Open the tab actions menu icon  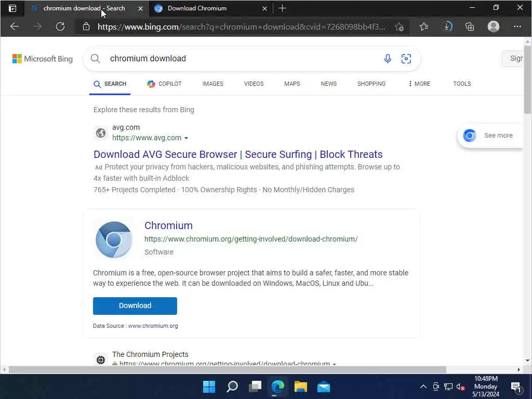[x=12, y=8]
